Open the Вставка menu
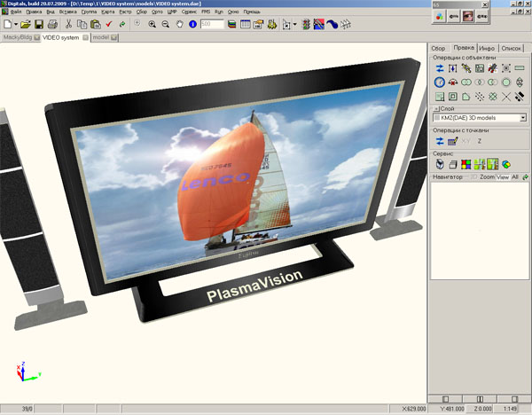532x415 pixels. coord(68,12)
